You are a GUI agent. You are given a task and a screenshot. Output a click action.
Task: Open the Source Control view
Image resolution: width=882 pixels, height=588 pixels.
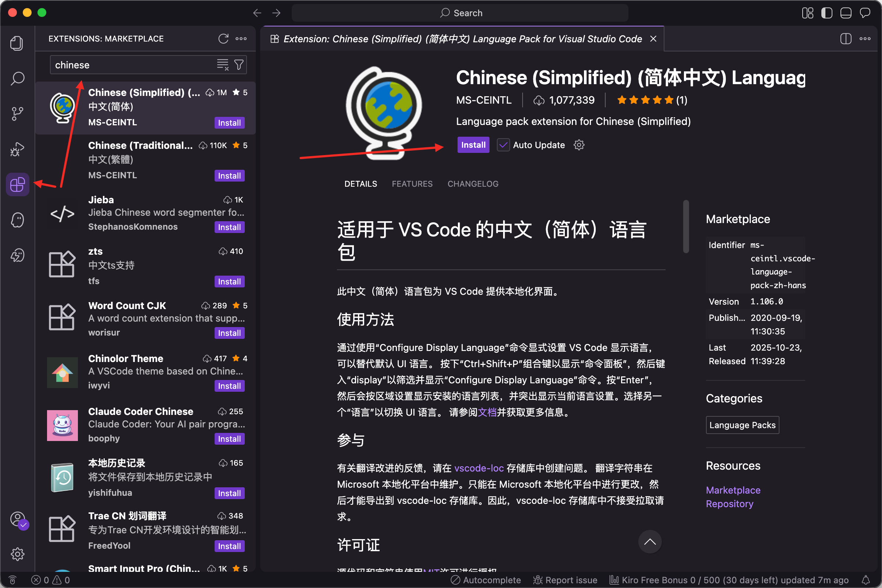tap(17, 114)
